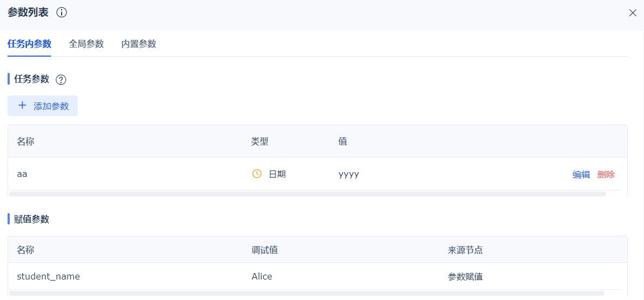The image size is (644, 300).
Task: Click the Alice debug value cell
Action: click(x=262, y=277)
